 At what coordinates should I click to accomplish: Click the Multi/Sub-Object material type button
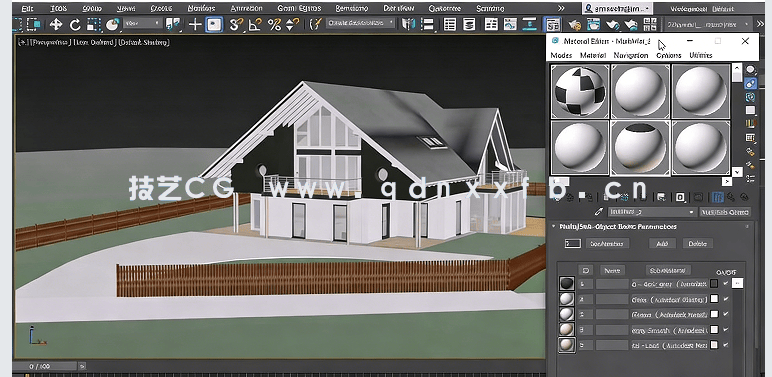(x=725, y=212)
